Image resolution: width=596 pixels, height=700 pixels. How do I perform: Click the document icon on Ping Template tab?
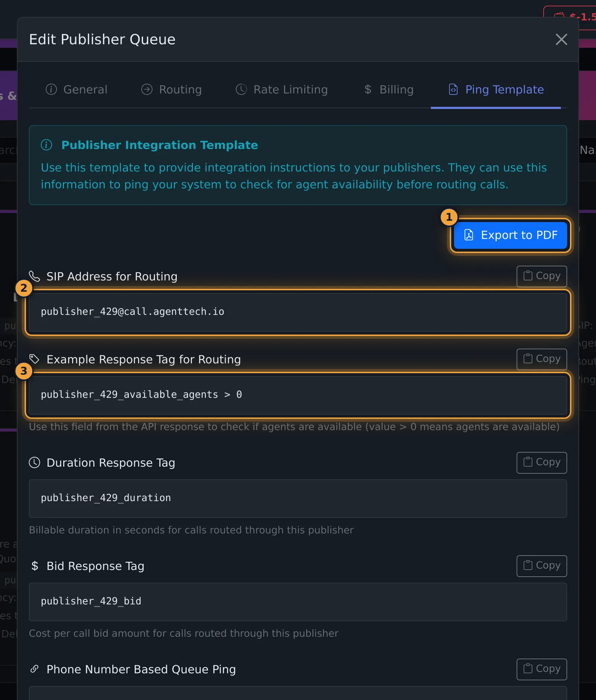(453, 89)
